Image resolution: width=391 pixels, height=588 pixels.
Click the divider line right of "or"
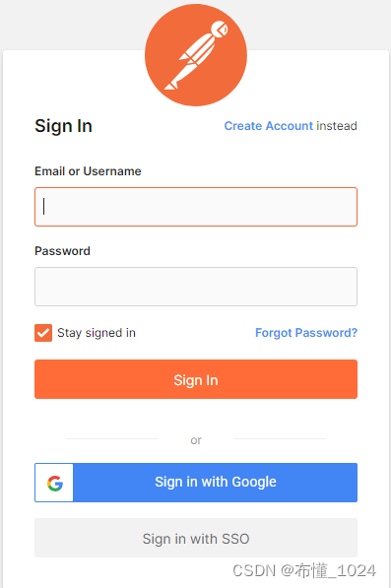point(280,438)
